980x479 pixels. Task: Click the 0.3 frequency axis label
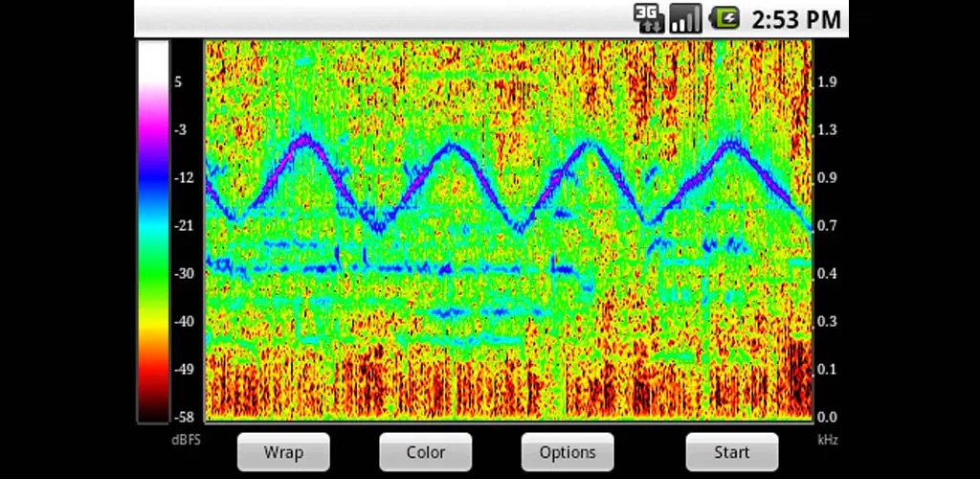pos(828,322)
